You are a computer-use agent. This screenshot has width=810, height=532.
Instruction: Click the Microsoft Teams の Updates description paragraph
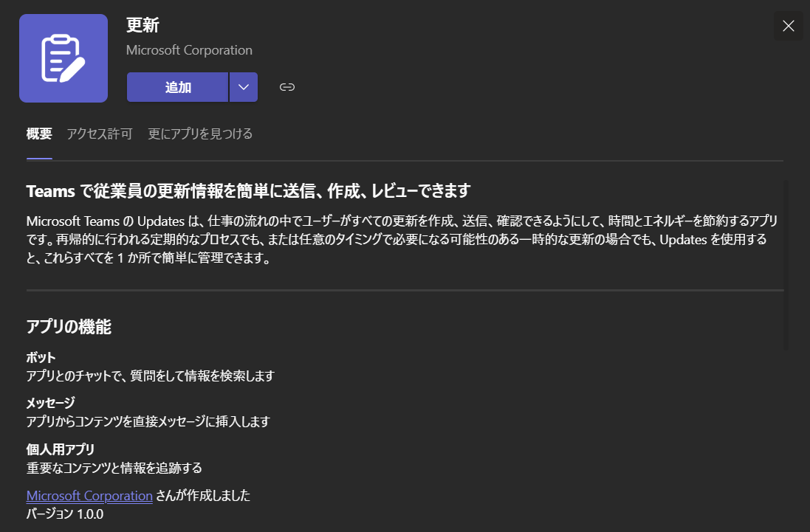(402, 239)
